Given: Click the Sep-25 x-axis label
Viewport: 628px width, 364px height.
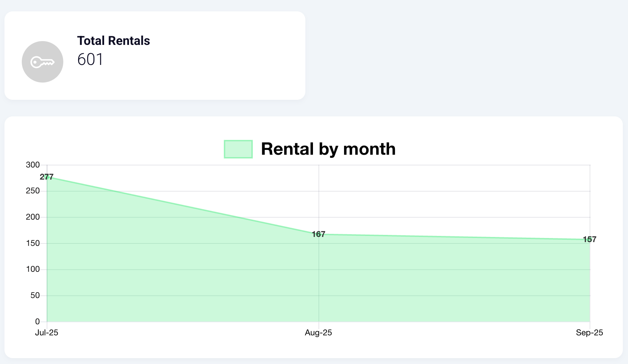Looking at the screenshot, I should click(589, 333).
